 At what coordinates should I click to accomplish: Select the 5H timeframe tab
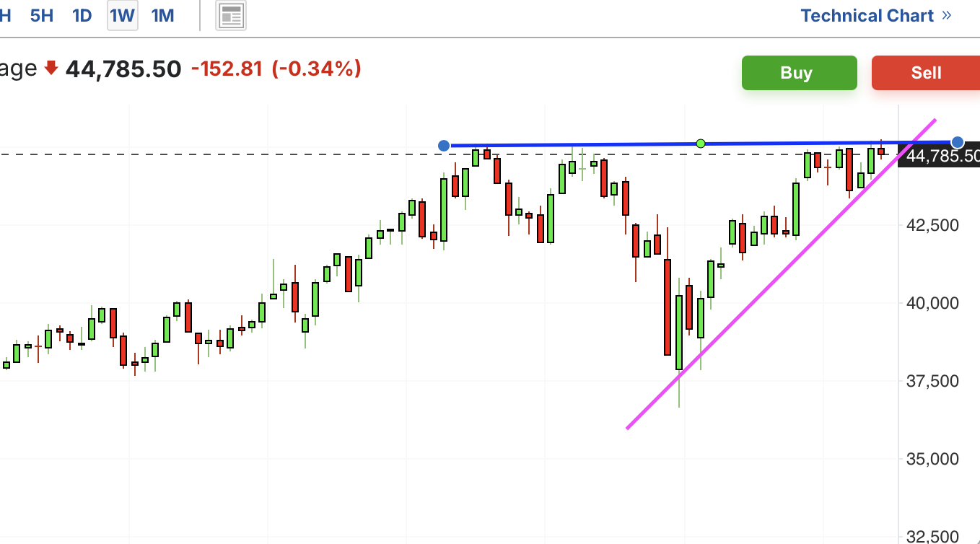pyautogui.click(x=42, y=15)
